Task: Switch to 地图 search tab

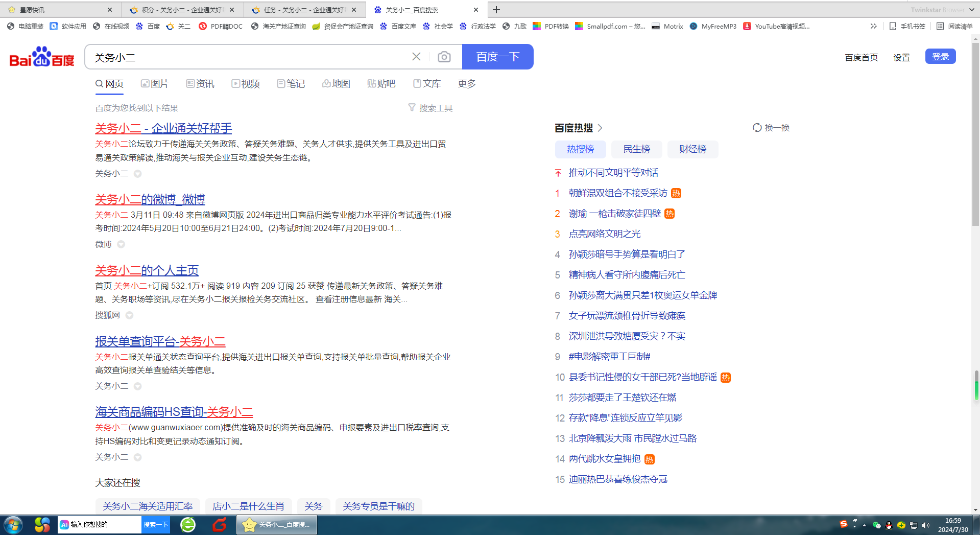Action: click(x=336, y=83)
